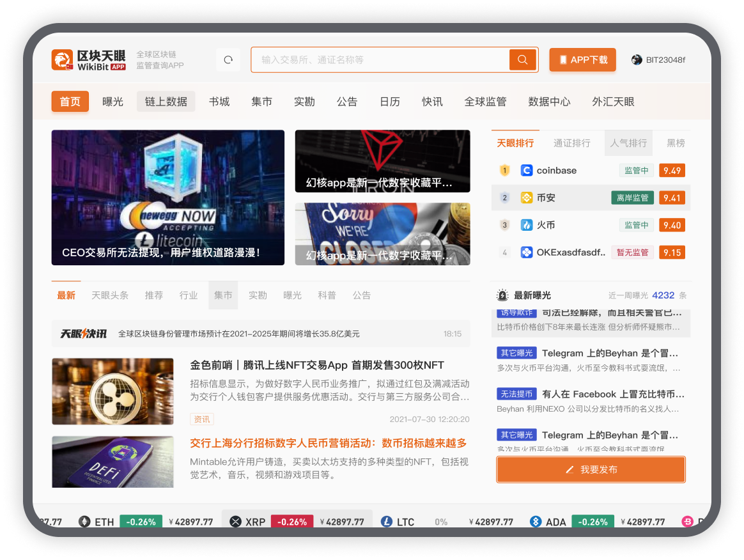Screen dimensions: 744x560
Task: Open the 曝光 navigation item
Action: click(113, 102)
